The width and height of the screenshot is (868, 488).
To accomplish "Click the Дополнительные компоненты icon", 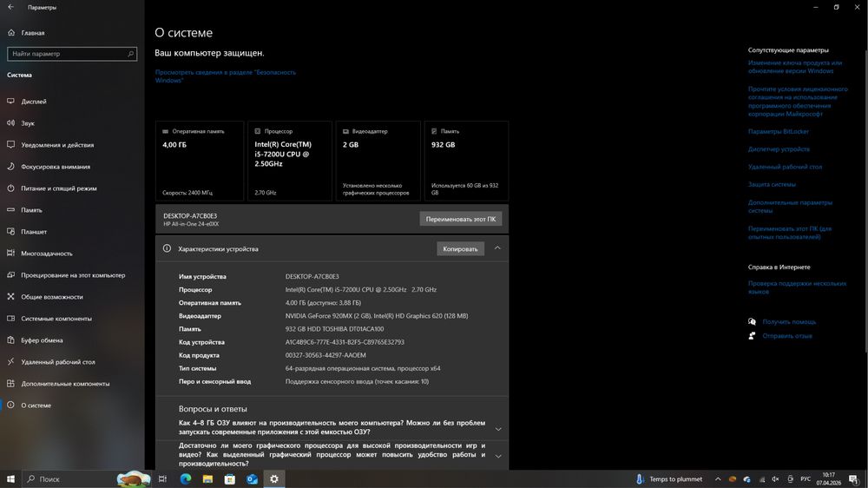I will 10,383.
